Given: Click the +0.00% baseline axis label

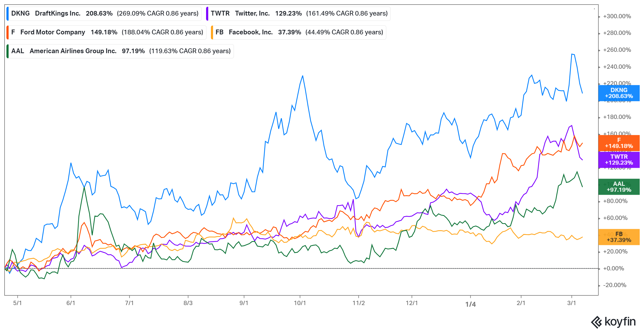Looking at the screenshot, I should pos(613,269).
